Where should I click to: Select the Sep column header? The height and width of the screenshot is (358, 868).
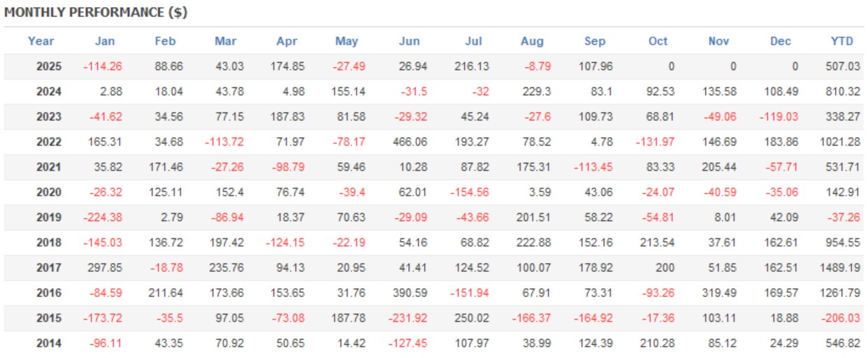coord(595,41)
